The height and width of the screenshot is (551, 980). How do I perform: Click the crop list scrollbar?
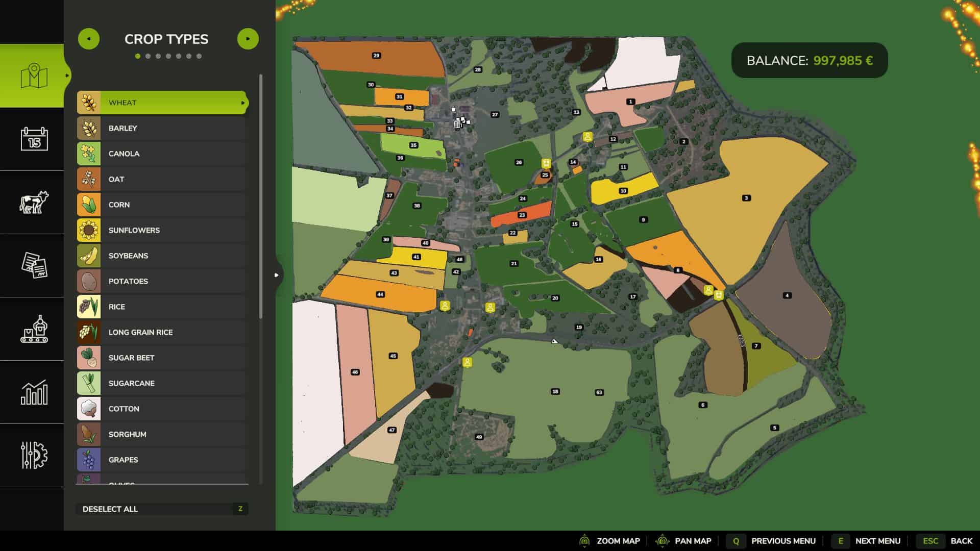(261, 196)
